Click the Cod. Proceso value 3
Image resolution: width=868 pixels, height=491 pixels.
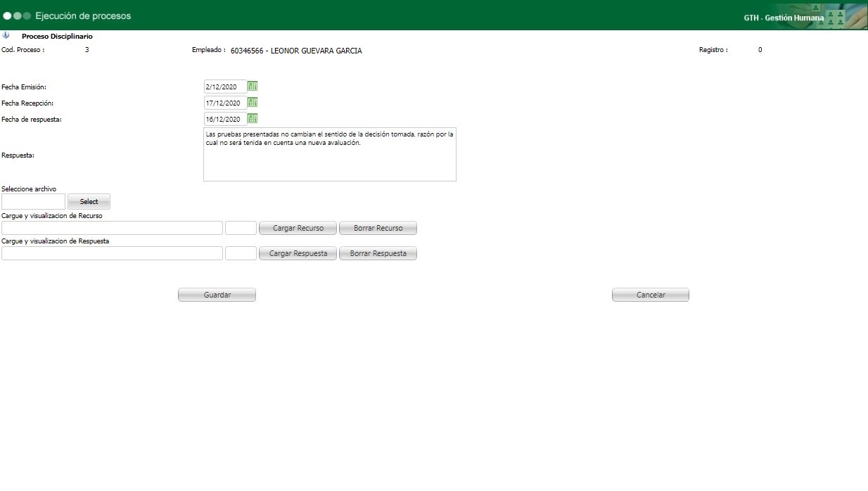(87, 50)
